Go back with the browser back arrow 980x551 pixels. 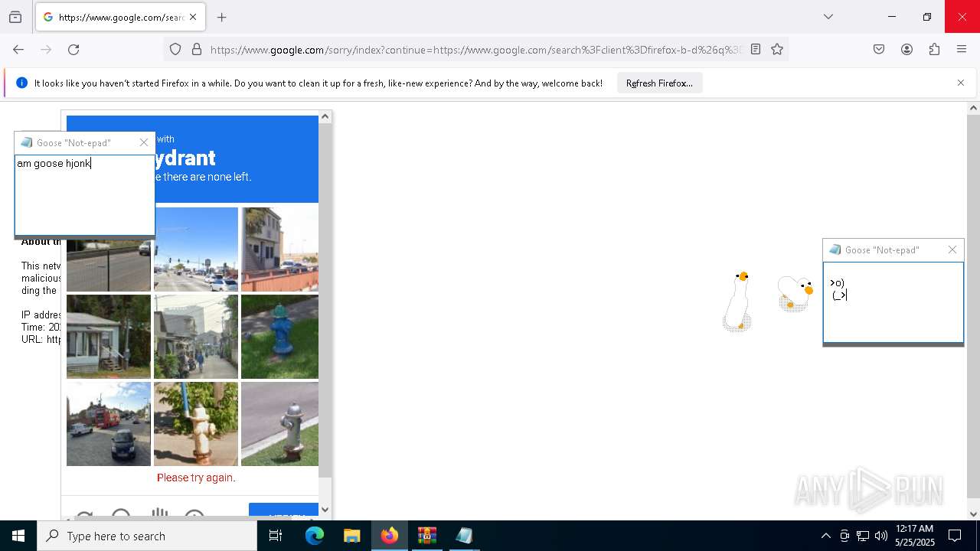tap(18, 49)
